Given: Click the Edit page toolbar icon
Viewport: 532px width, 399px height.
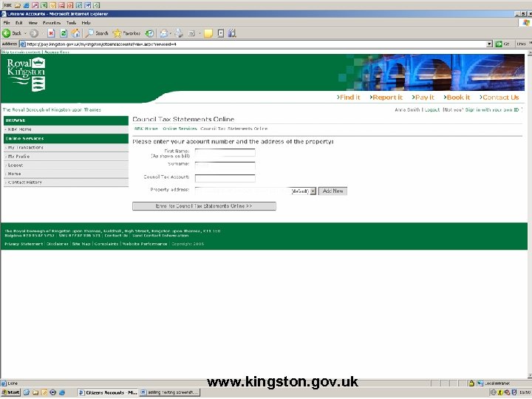Looking at the screenshot, I should (191, 33).
